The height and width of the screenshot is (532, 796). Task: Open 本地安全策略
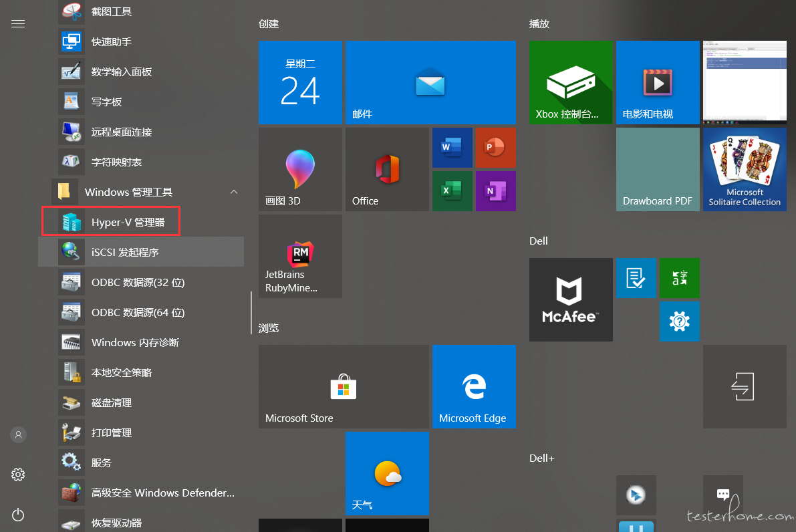click(x=141, y=372)
